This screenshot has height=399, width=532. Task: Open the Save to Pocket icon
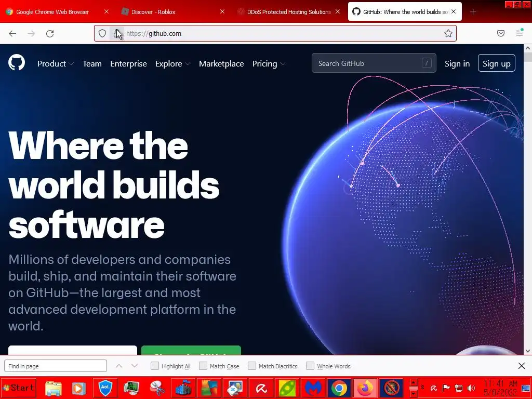pos(501,33)
